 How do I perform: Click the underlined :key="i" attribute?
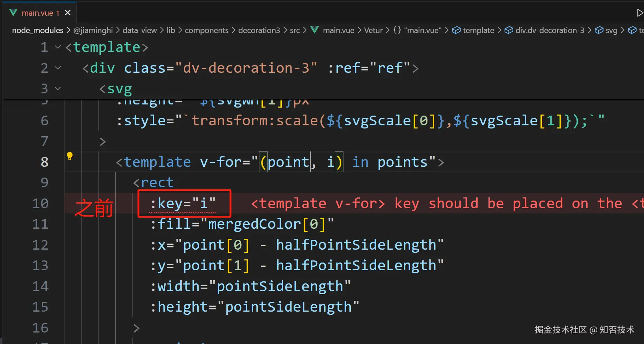point(183,203)
